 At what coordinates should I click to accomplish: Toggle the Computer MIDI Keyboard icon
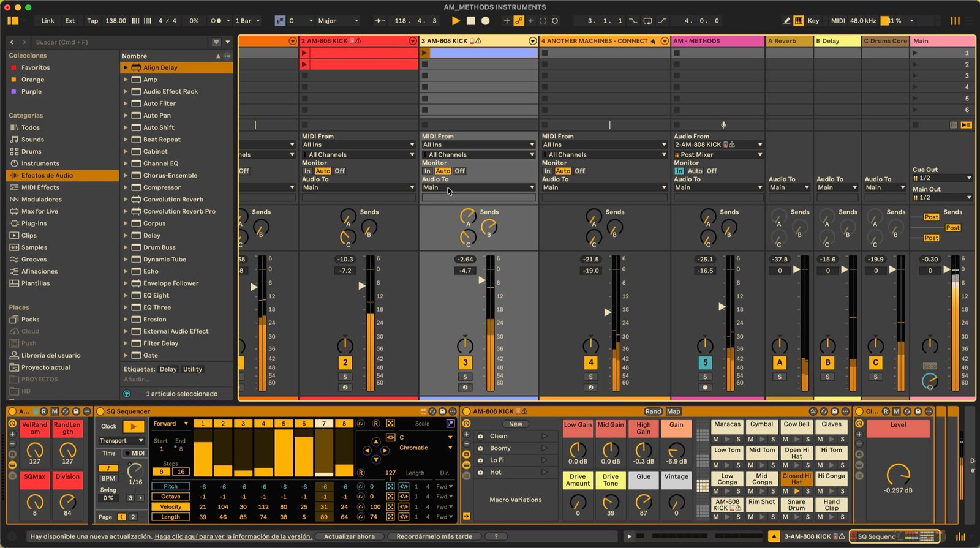tap(799, 21)
